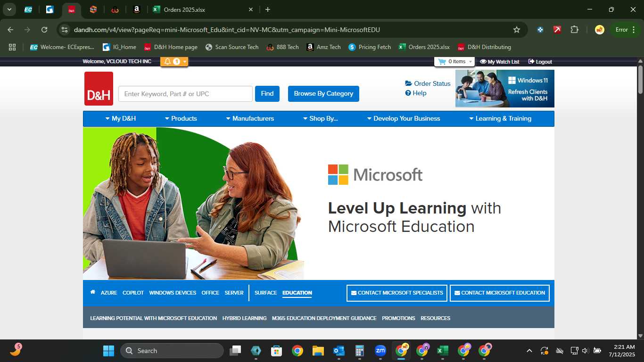Click the shopping cart items icon
This screenshot has width=644, height=362.
point(442,61)
